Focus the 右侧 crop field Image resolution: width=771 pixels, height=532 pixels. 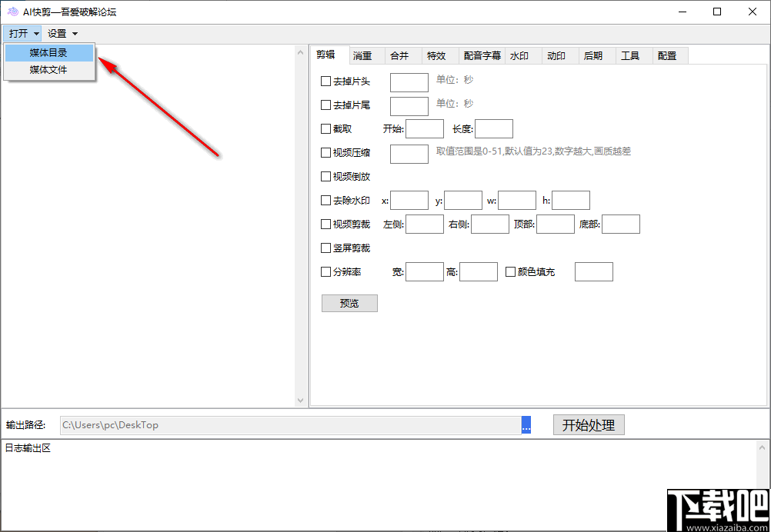point(489,224)
